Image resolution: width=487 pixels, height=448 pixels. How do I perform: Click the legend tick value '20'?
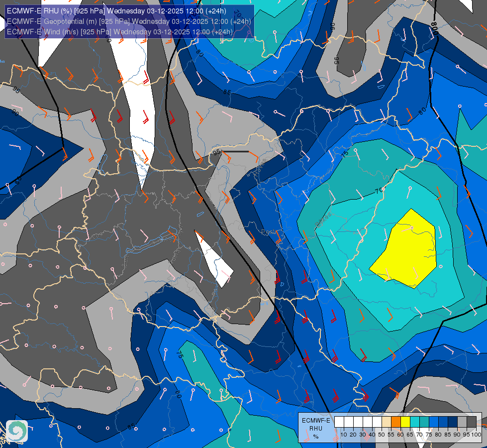353,435
